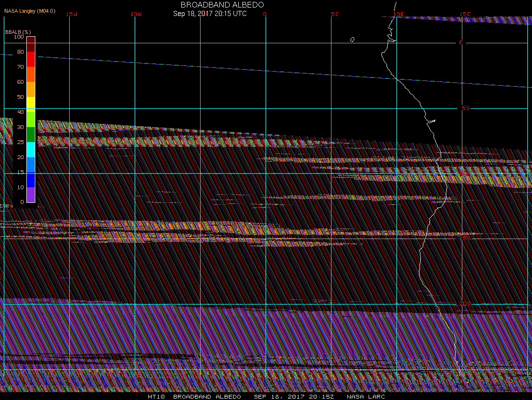Click the 20S latitude label

465,304
